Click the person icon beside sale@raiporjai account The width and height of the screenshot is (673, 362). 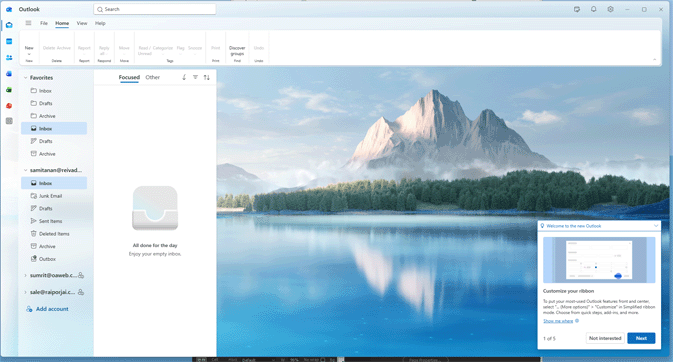coord(81,292)
